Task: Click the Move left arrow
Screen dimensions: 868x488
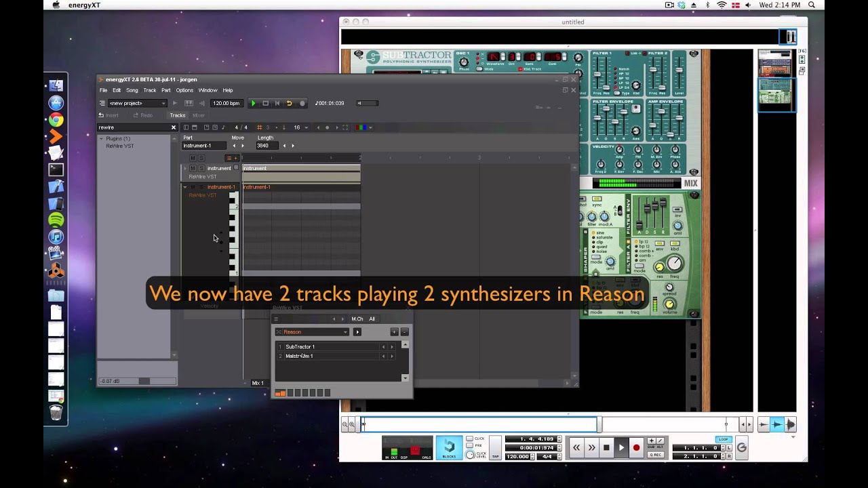Action: [234, 146]
